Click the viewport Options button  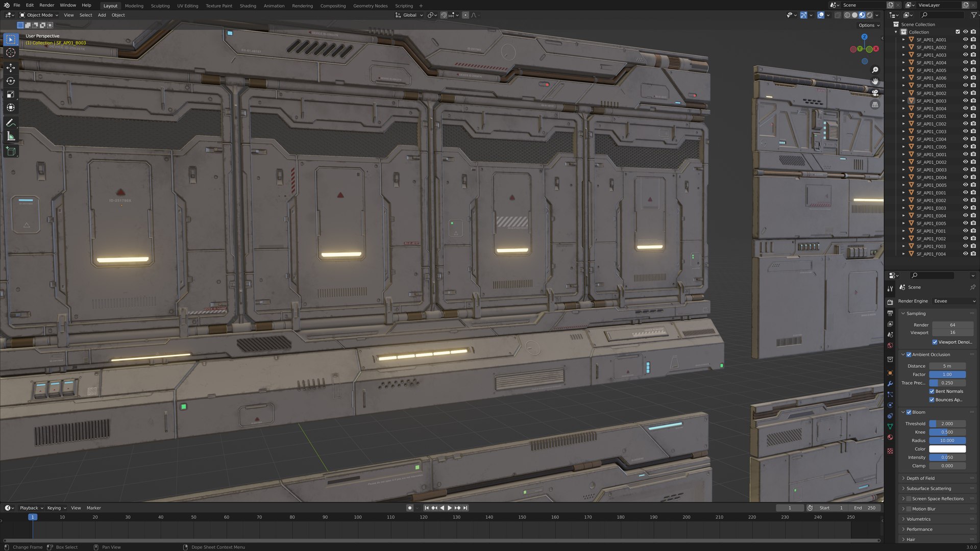click(869, 25)
